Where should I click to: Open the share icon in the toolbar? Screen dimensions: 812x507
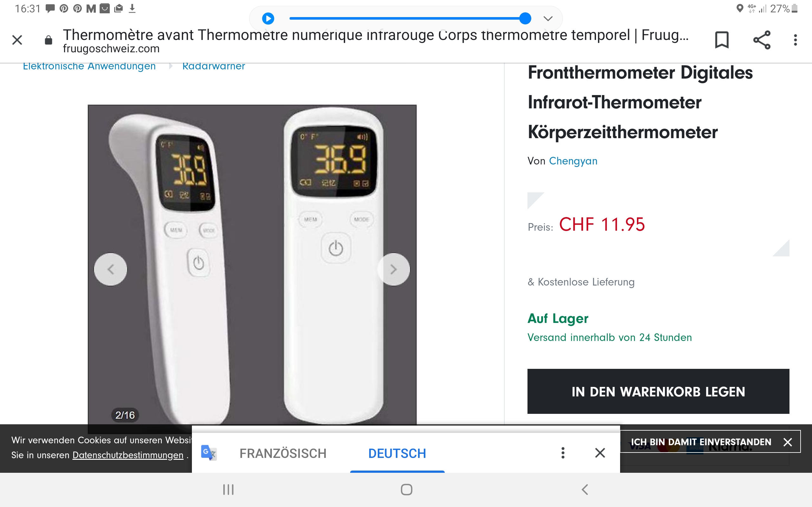762,40
